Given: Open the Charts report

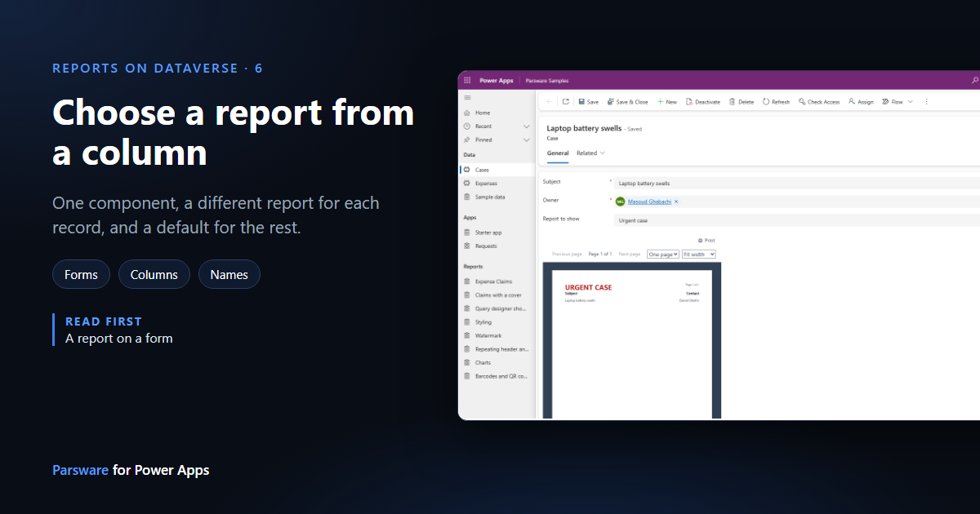Looking at the screenshot, I should pyautogui.click(x=497, y=363).
